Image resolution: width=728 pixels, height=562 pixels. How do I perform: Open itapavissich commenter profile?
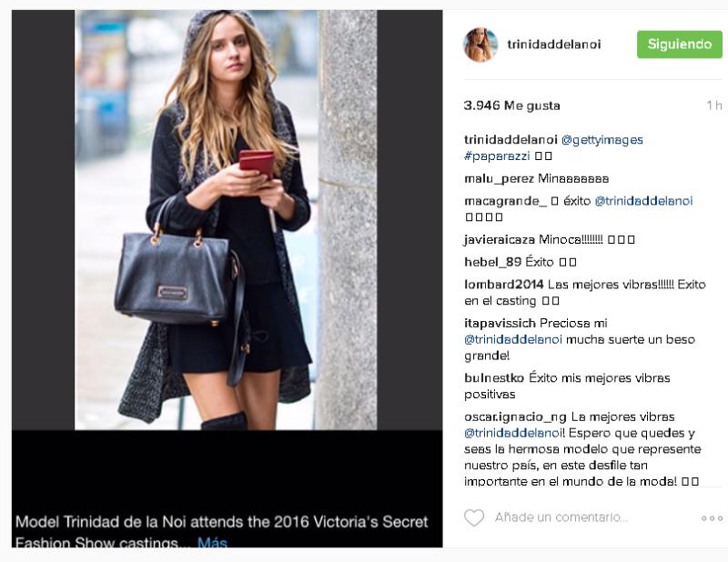pyautogui.click(x=500, y=324)
